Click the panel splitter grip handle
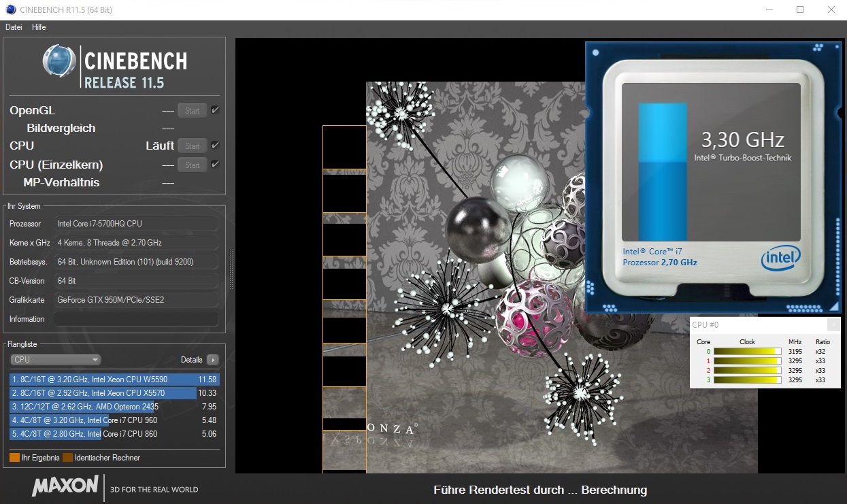Screen dimensions: 847x504 tap(231, 269)
